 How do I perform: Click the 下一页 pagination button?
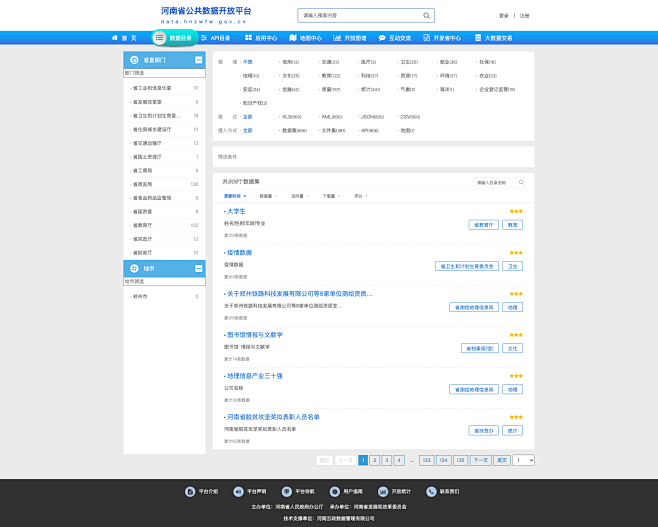coord(480,460)
